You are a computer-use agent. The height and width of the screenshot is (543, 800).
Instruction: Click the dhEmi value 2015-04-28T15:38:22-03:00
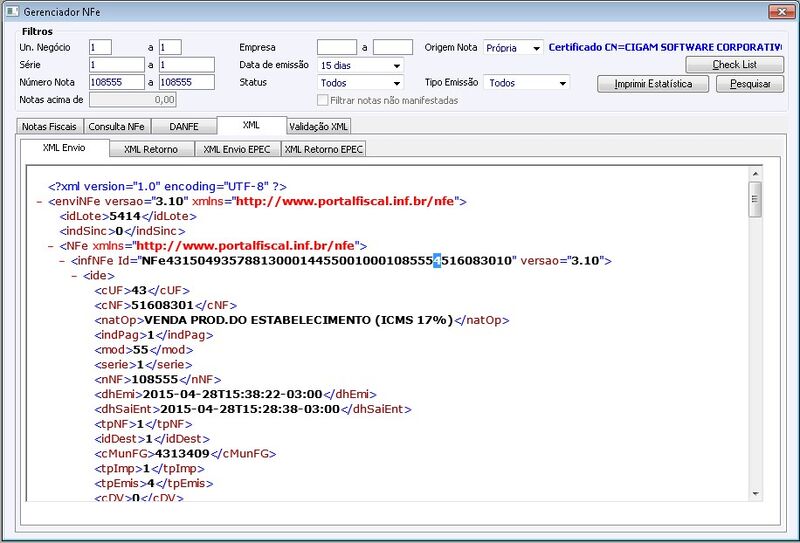(x=233, y=394)
